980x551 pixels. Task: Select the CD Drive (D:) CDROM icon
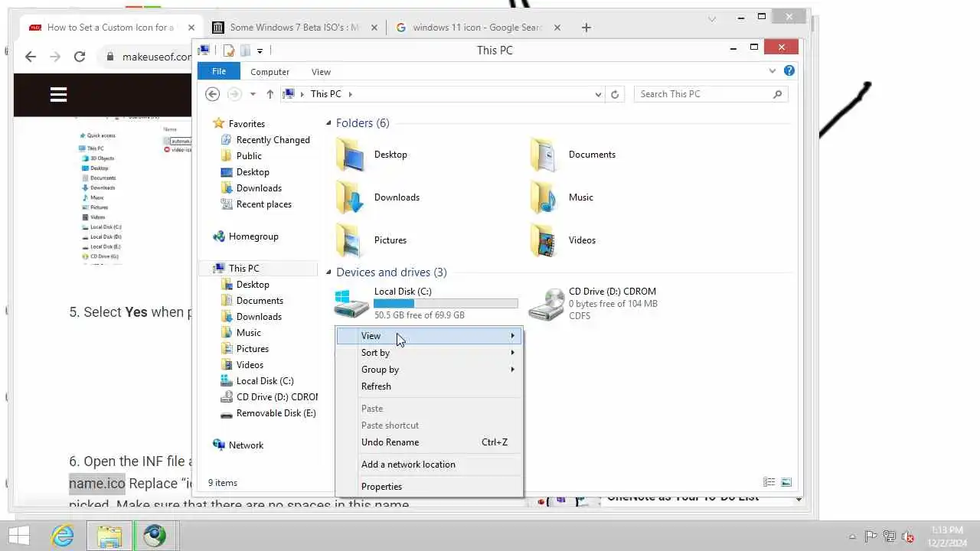pyautogui.click(x=546, y=303)
